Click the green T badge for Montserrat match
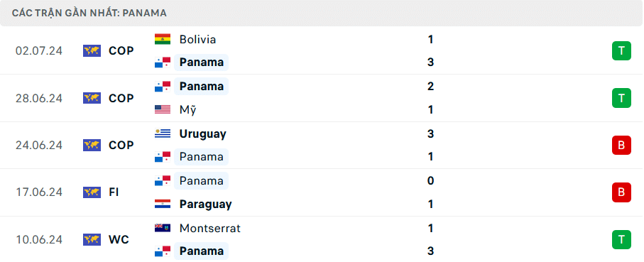The height and width of the screenshot is (262, 644). pyautogui.click(x=621, y=239)
